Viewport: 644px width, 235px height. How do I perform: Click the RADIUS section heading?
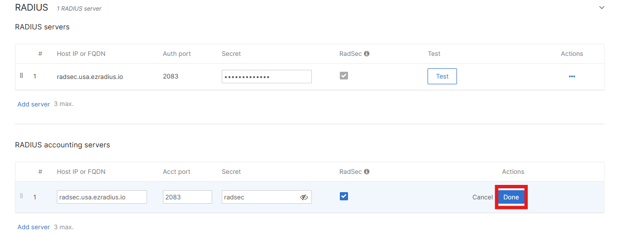(x=32, y=8)
